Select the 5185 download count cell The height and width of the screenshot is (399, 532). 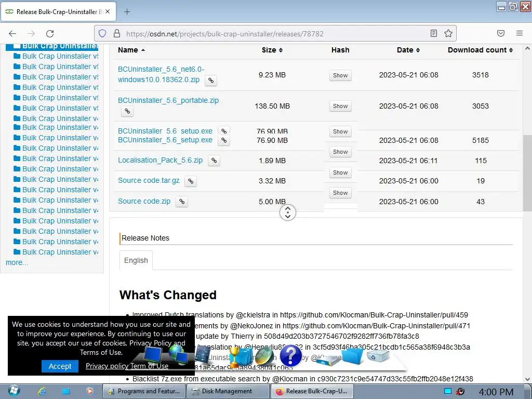[x=481, y=140]
